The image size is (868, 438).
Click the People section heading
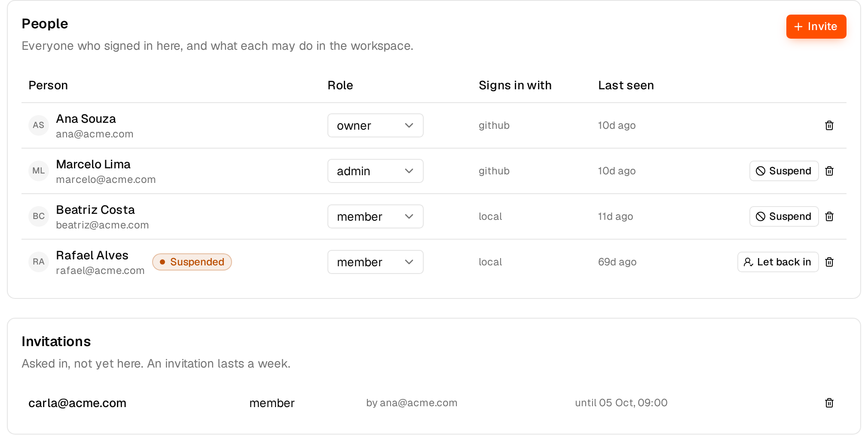tap(45, 24)
